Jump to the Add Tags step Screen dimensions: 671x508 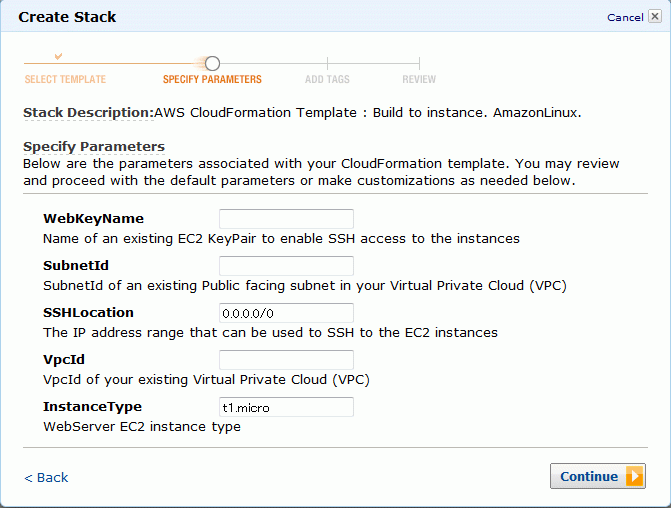tap(327, 79)
